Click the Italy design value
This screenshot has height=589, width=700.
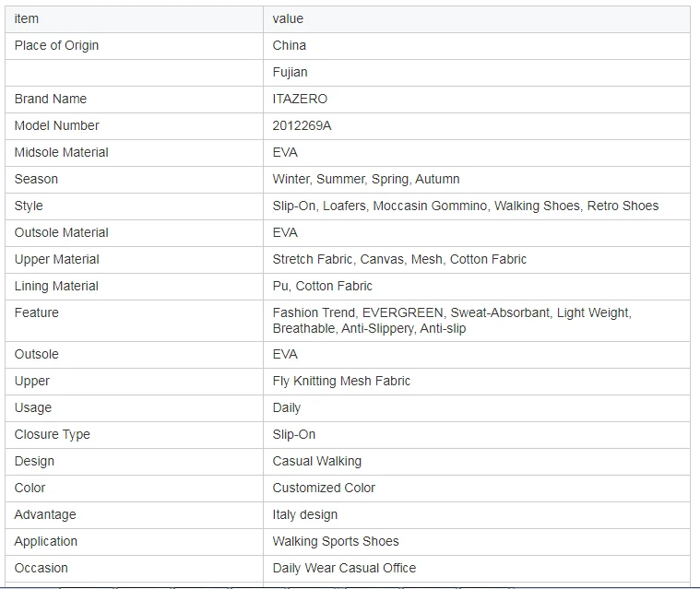[x=304, y=514]
